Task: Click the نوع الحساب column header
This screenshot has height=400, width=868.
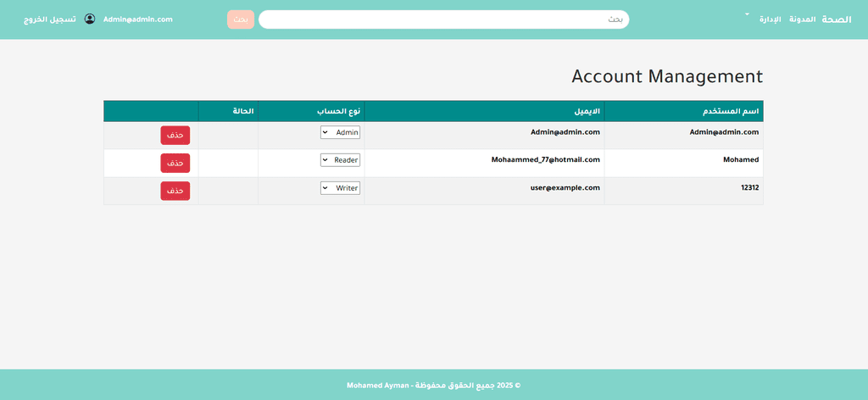Action: [x=338, y=111]
